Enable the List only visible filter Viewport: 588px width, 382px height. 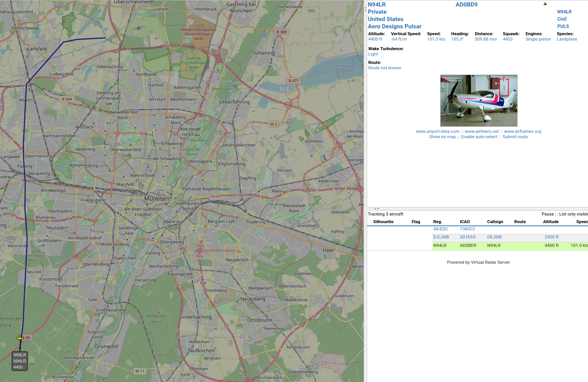pos(573,214)
